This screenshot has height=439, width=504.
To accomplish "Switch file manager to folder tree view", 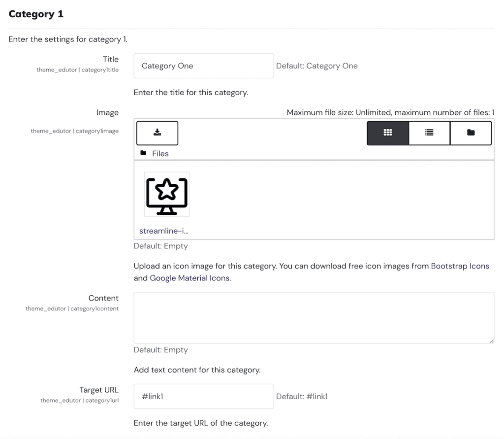I will tap(471, 133).
